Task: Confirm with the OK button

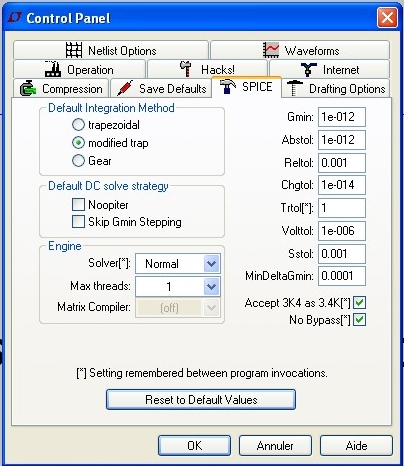Action: 194,445
